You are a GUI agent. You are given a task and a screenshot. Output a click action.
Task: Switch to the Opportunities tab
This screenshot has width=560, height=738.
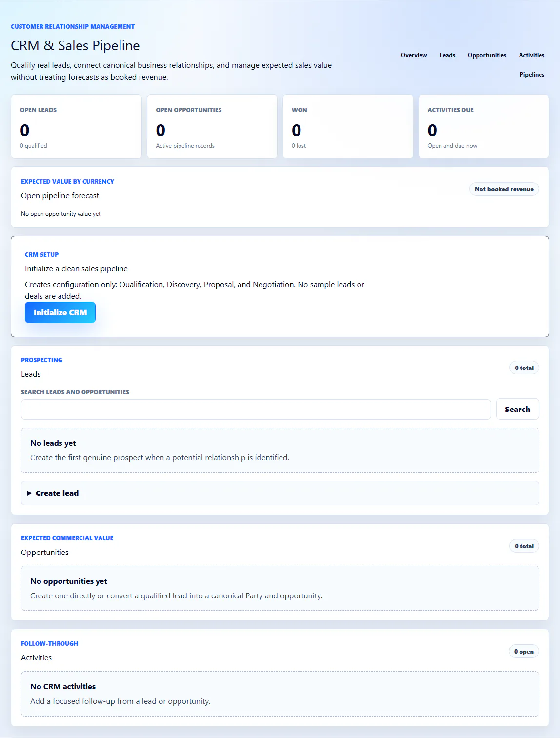tap(487, 55)
